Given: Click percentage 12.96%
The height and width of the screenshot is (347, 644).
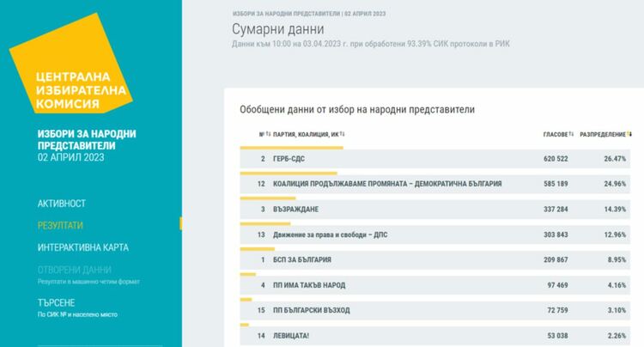Looking at the screenshot, I should (615, 234).
